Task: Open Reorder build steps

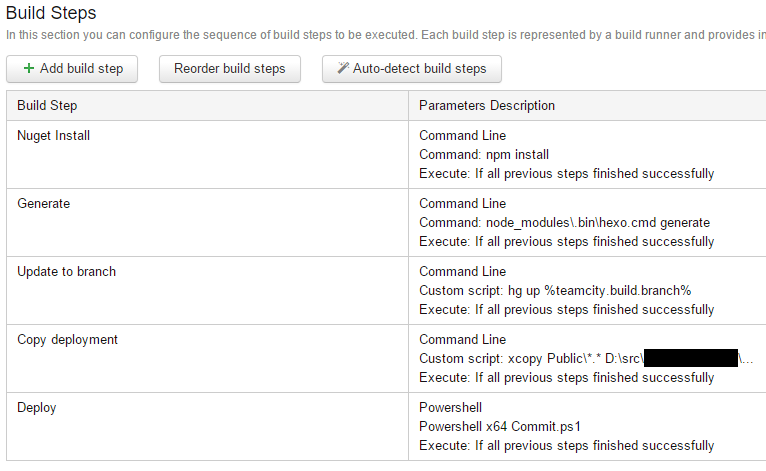Action: (230, 69)
